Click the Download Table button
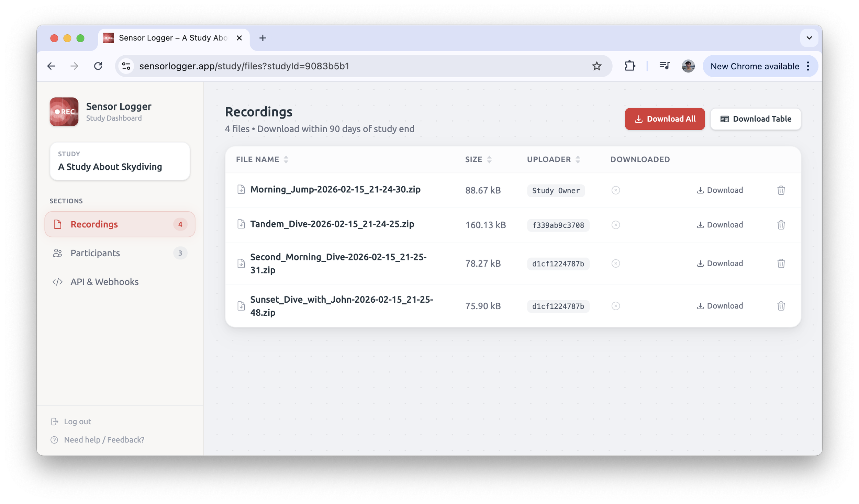The width and height of the screenshot is (859, 504). (x=755, y=119)
